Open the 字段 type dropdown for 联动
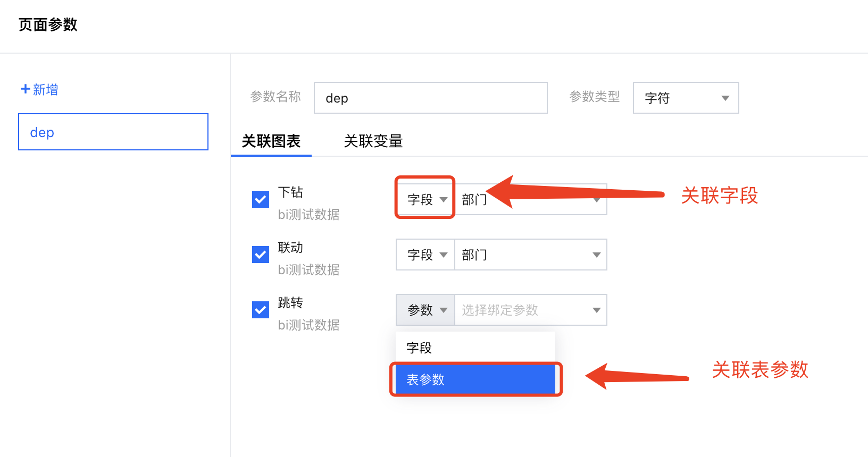Image resolution: width=868 pixels, height=457 pixels. click(425, 255)
